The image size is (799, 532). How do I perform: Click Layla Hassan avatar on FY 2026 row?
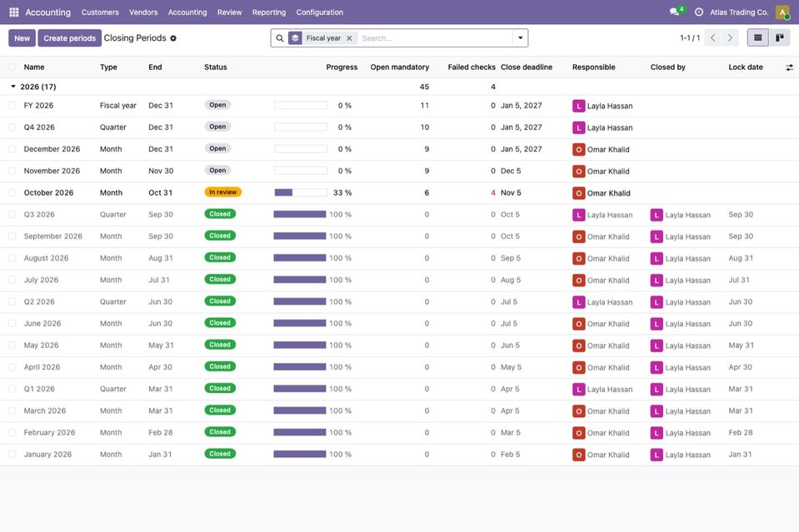[578, 106]
